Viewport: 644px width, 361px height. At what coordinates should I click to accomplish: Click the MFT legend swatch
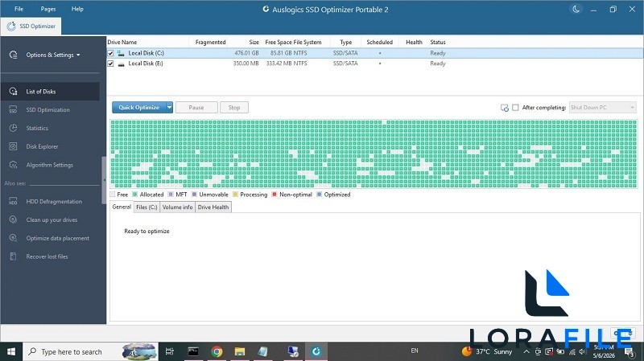171,194
